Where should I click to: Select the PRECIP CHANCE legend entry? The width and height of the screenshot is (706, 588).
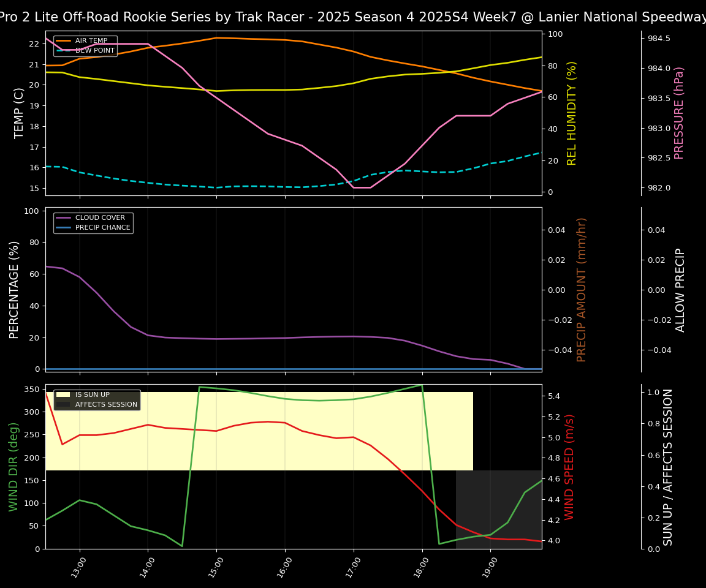coord(102,228)
